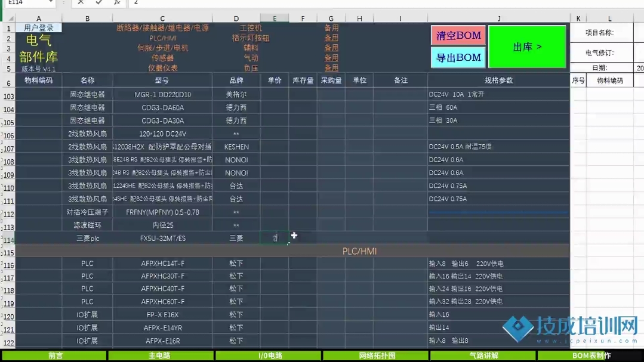Jump to 工控机 section
The height and width of the screenshot is (362, 644).
tap(251, 28)
